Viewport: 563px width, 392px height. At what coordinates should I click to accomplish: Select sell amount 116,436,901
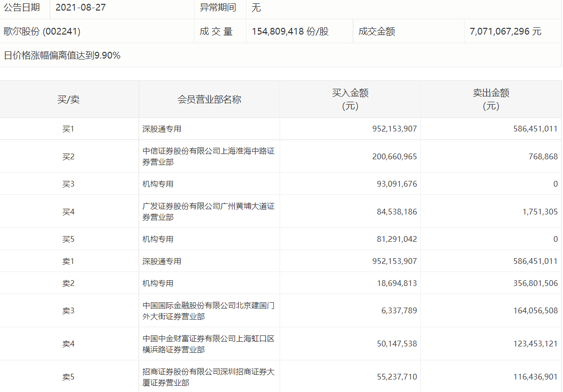535,377
